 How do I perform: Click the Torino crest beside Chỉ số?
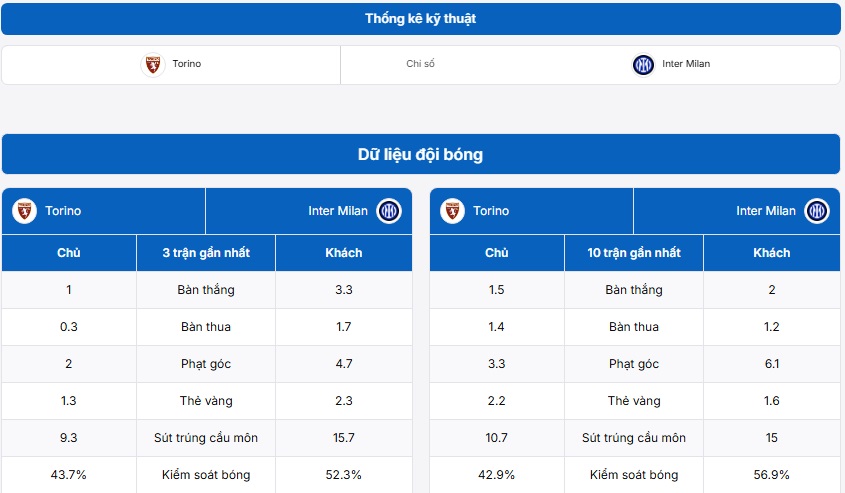tap(153, 65)
